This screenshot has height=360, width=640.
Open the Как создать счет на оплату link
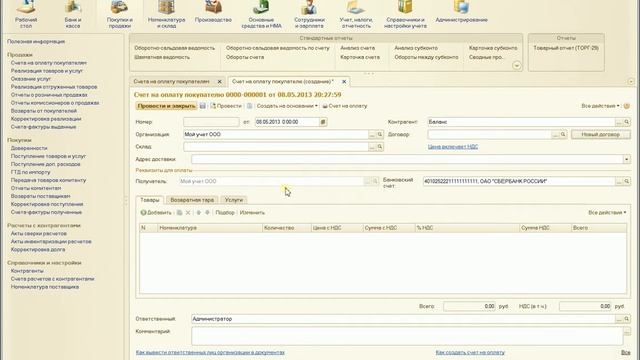pyautogui.click(x=470, y=352)
